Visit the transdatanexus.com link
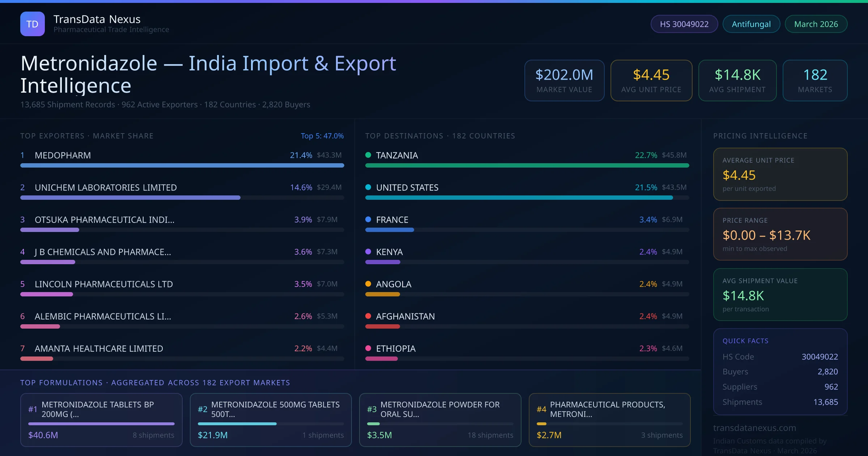The height and width of the screenshot is (456, 868). (x=754, y=428)
